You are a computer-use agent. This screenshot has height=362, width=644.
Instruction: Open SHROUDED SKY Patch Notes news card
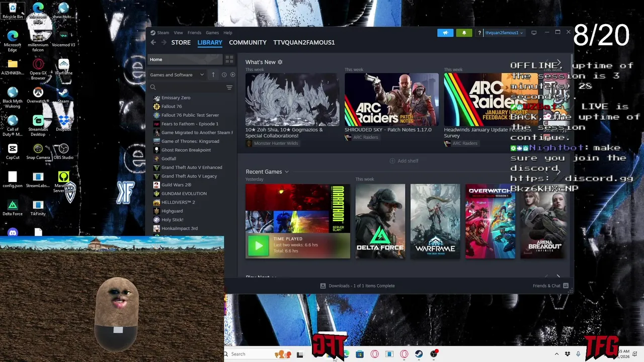[391, 100]
